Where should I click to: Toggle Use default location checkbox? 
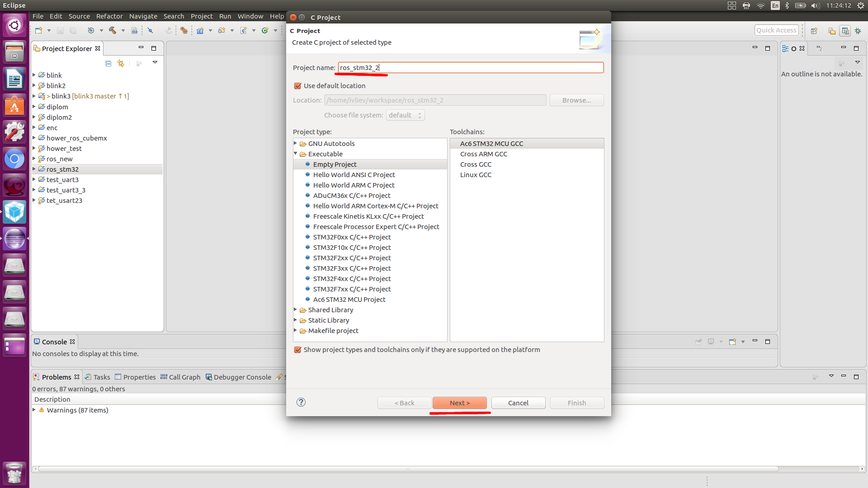point(297,86)
